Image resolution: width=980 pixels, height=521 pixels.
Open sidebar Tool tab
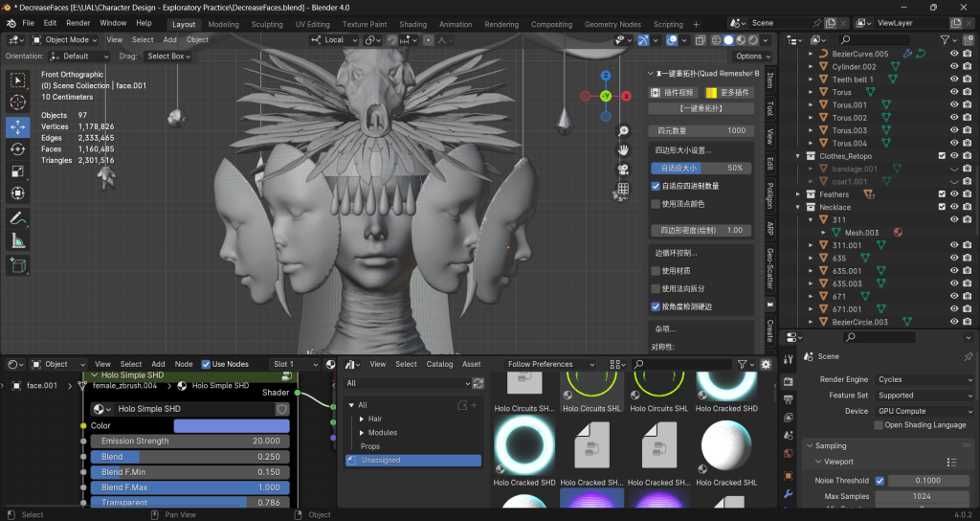tap(770, 107)
